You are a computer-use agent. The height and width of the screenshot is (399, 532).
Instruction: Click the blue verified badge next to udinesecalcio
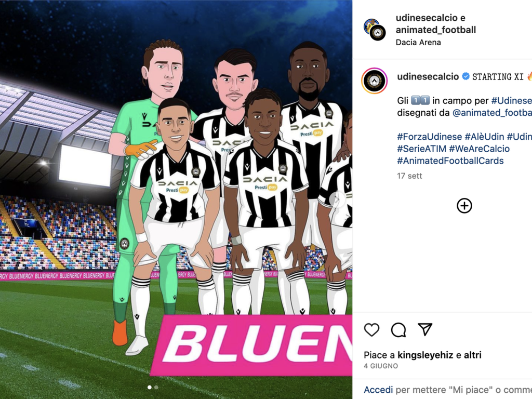click(466, 76)
